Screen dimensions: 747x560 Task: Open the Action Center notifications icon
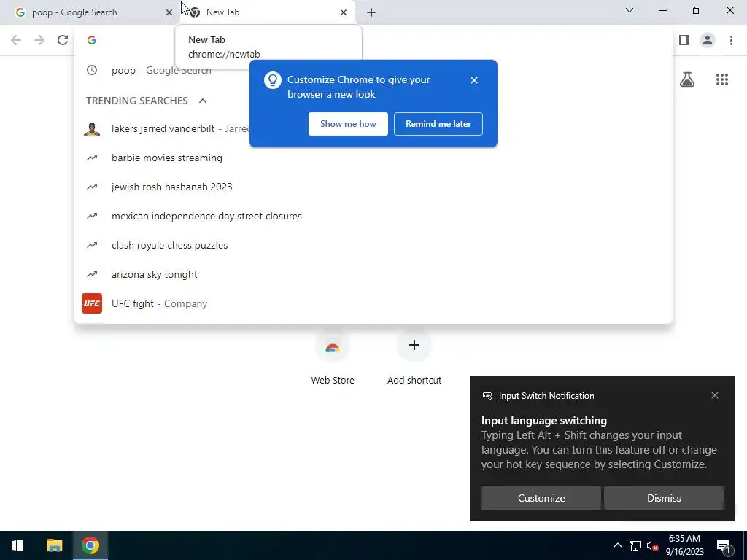click(724, 545)
